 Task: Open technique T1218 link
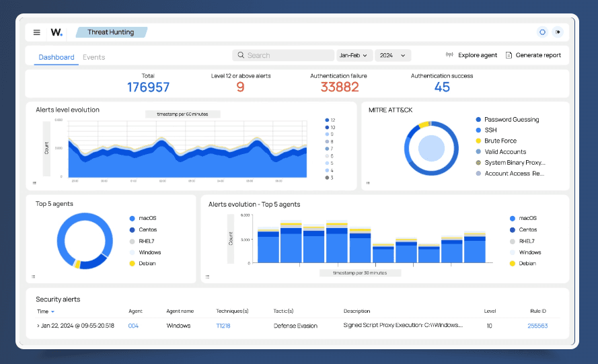click(x=223, y=326)
